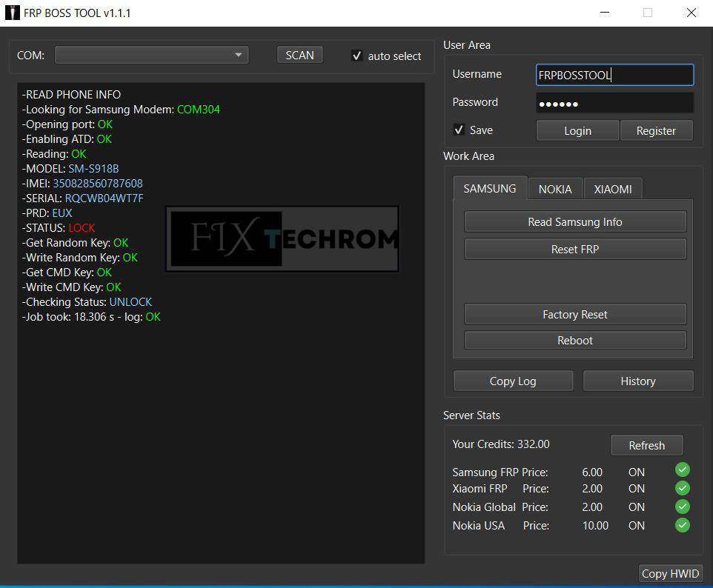Click green check icon for Nokia Global

pyautogui.click(x=682, y=507)
